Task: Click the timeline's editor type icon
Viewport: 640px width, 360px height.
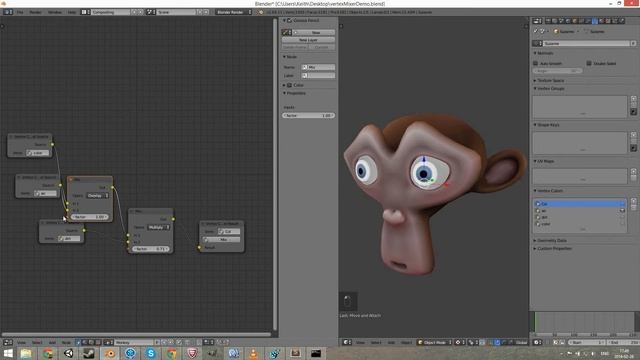Action: [x=538, y=342]
